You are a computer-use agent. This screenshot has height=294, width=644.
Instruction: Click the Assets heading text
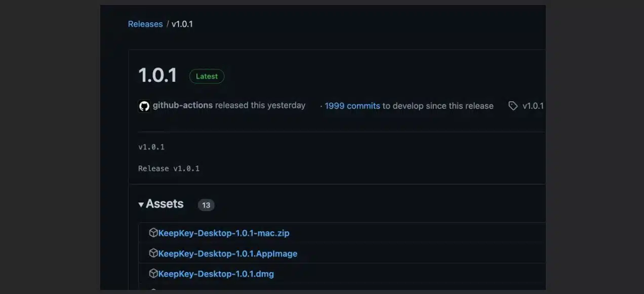click(165, 204)
